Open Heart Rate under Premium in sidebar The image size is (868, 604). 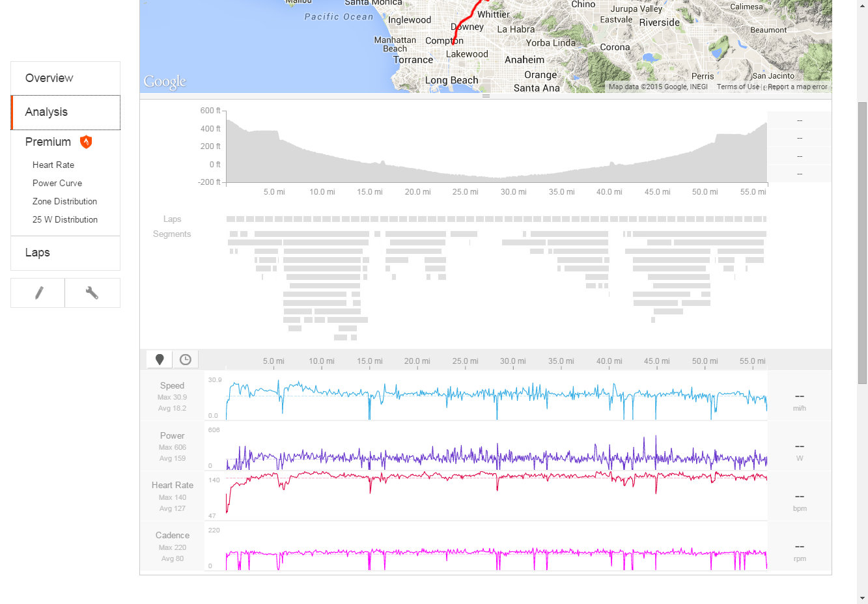click(x=53, y=165)
